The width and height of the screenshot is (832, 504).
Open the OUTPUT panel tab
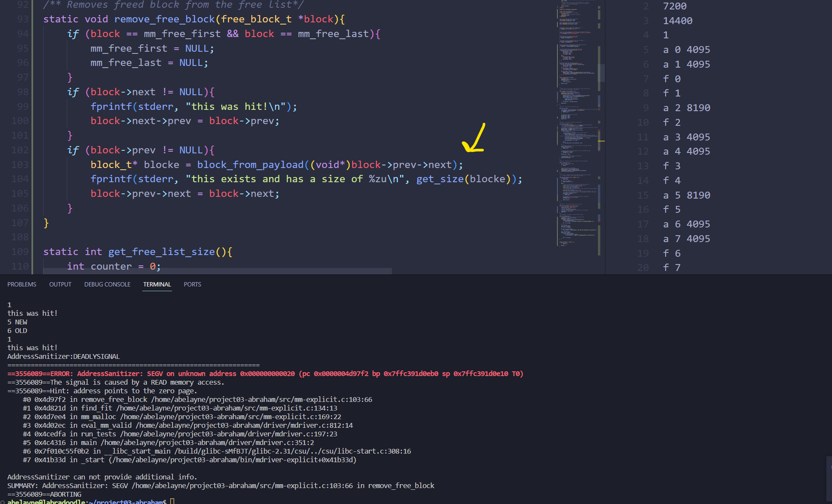pyautogui.click(x=60, y=284)
